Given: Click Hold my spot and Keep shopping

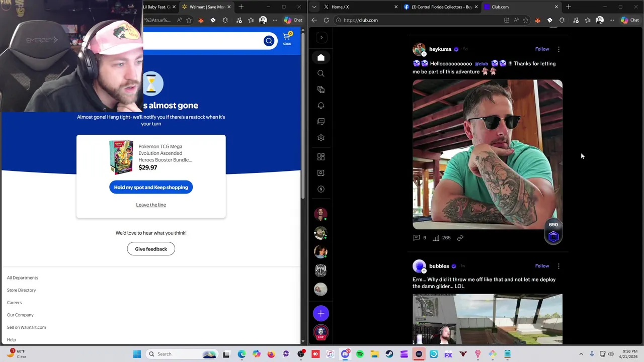Looking at the screenshot, I should click(x=151, y=188).
